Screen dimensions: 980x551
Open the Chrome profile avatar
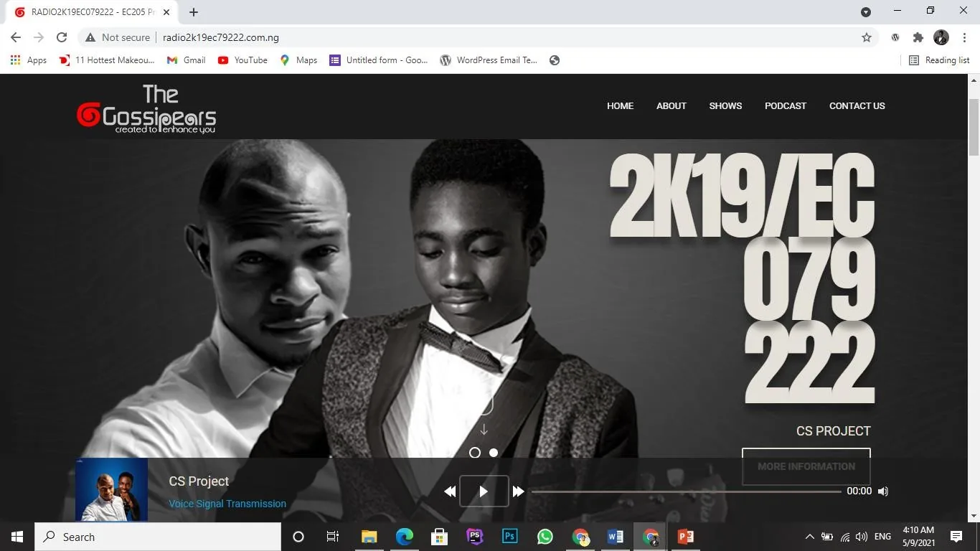(x=941, y=37)
